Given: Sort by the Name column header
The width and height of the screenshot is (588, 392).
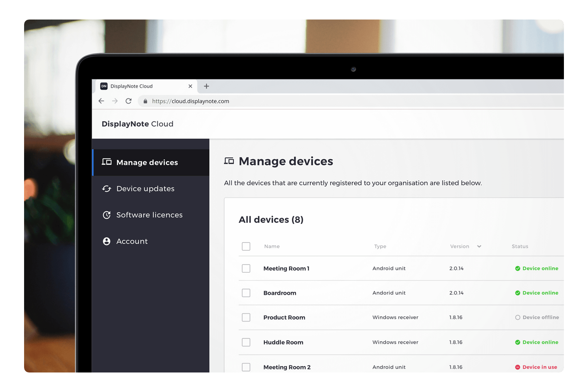Looking at the screenshot, I should click(x=272, y=246).
